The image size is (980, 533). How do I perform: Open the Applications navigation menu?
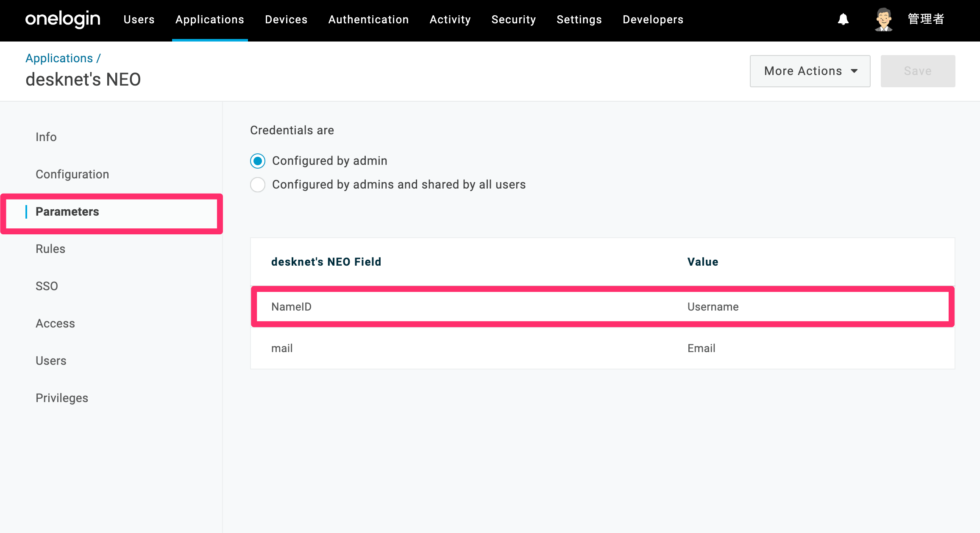coord(210,19)
